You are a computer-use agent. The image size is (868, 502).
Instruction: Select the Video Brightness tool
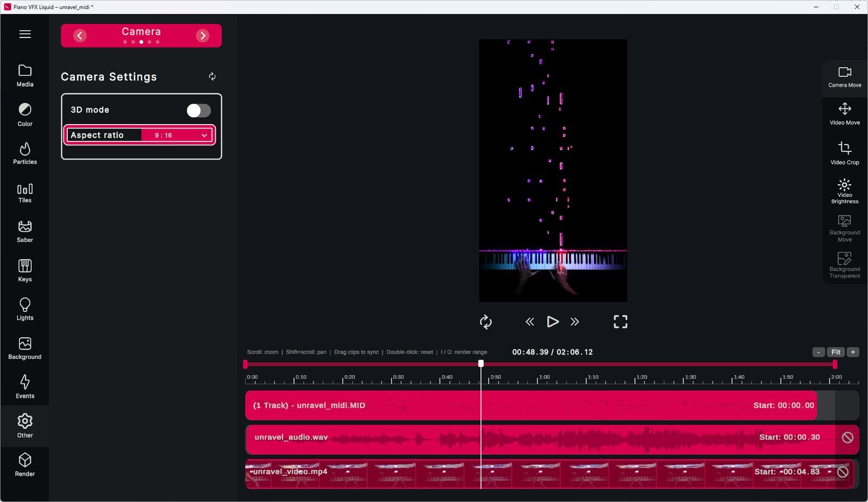point(845,191)
